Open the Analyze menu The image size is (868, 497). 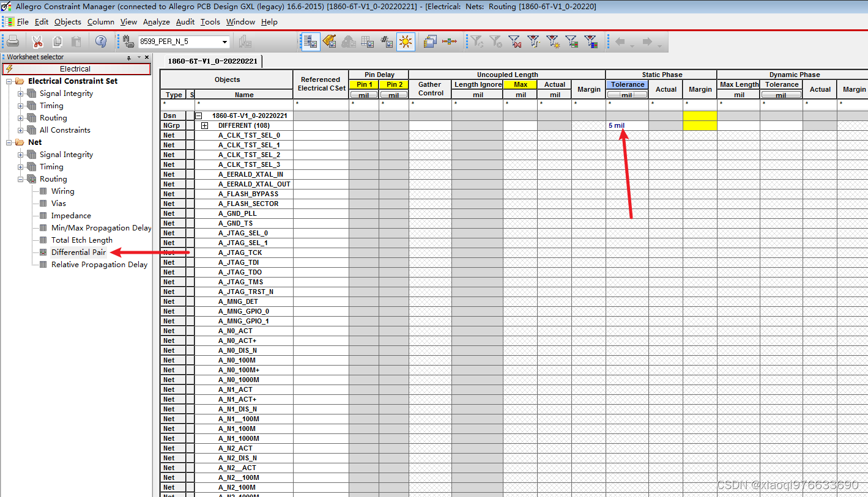click(x=157, y=22)
